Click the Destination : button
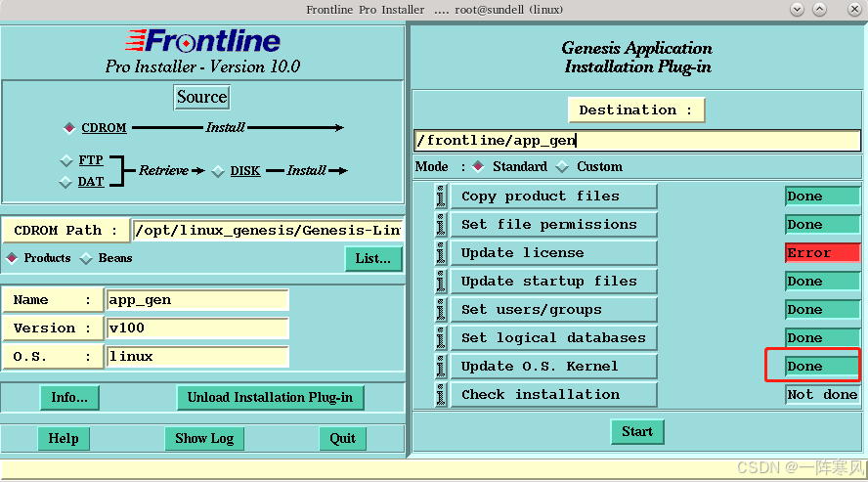 [x=636, y=110]
